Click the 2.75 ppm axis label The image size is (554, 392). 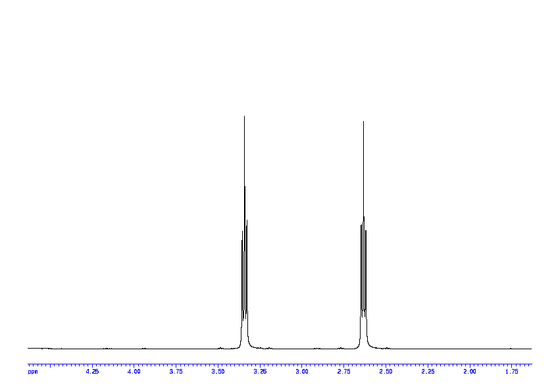click(x=343, y=372)
